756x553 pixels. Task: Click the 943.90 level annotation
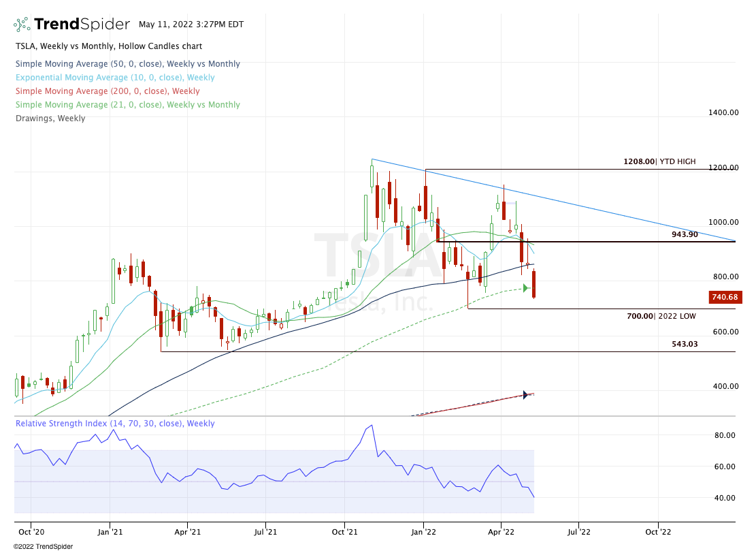coord(685,234)
